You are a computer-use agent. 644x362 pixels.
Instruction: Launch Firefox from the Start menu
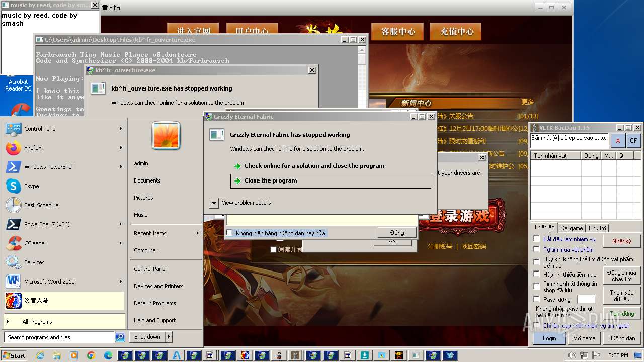(x=64, y=148)
